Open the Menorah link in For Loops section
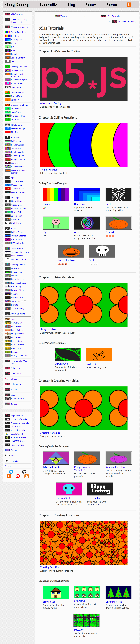Viewport: 140px width, 644px height. tap(15, 219)
